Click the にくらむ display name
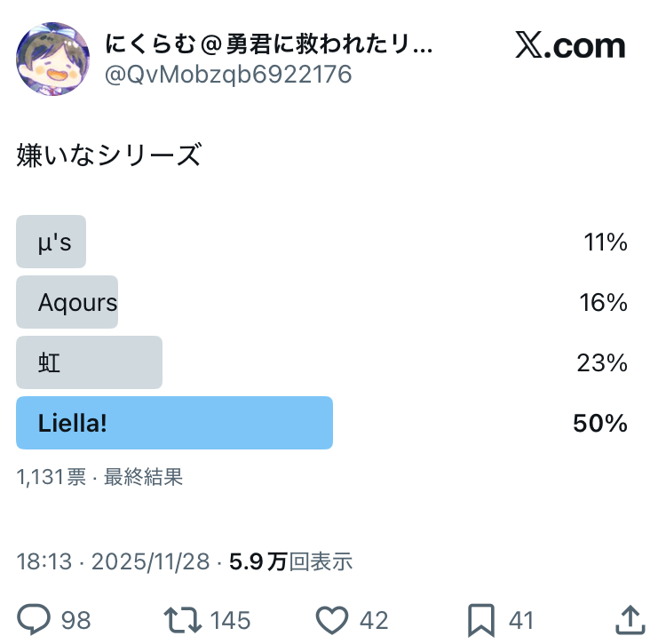The width and height of the screenshot is (666, 644). [x=268, y=44]
